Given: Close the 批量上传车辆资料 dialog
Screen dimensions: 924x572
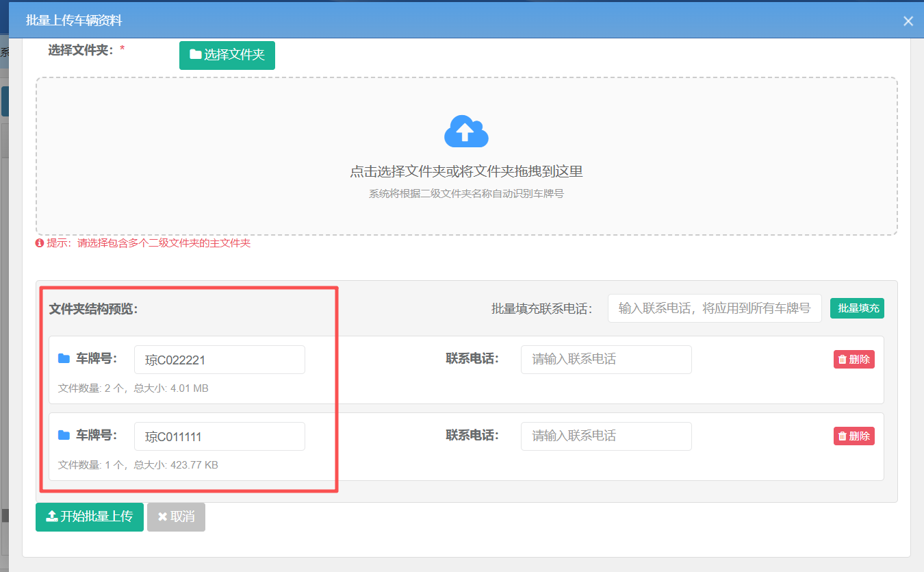Looking at the screenshot, I should (908, 21).
